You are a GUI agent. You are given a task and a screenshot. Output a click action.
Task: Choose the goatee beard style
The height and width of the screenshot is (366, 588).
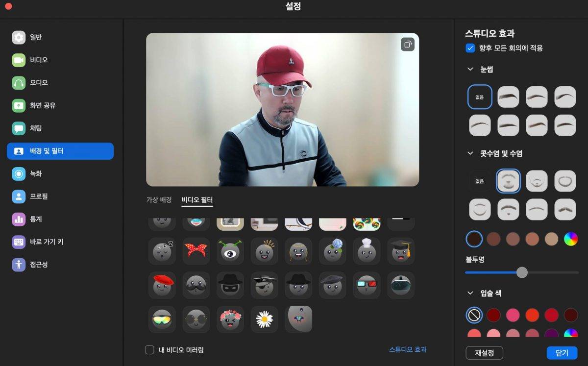coord(537,181)
